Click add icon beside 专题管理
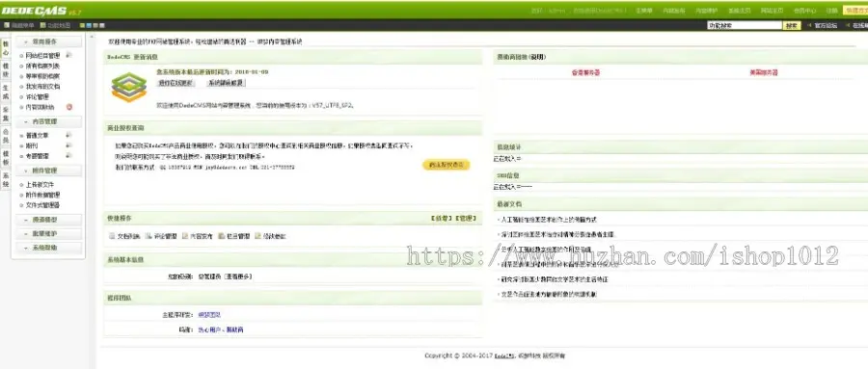 click(x=68, y=156)
